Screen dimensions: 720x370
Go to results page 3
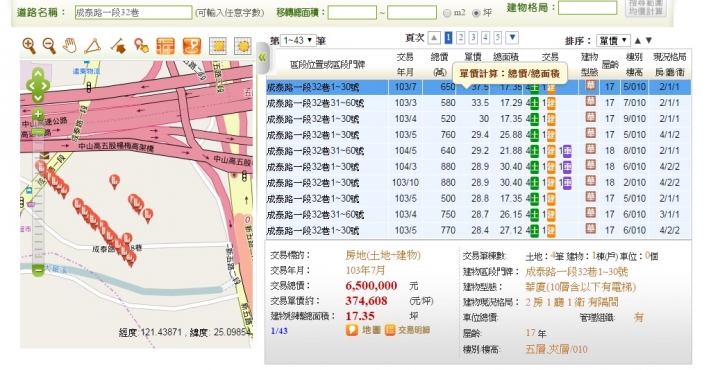(473, 38)
